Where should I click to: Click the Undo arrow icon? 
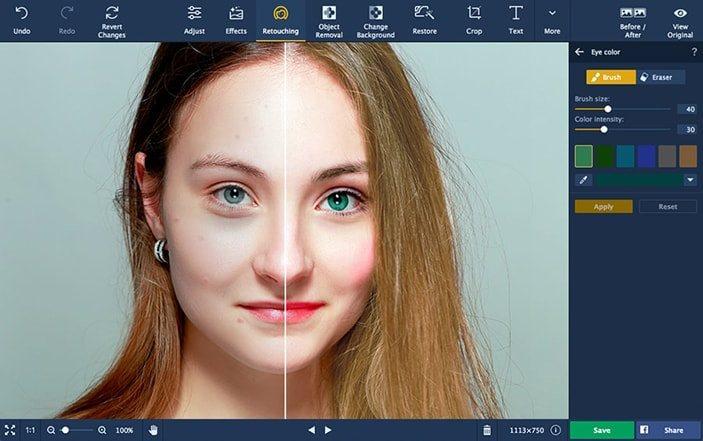[21, 14]
